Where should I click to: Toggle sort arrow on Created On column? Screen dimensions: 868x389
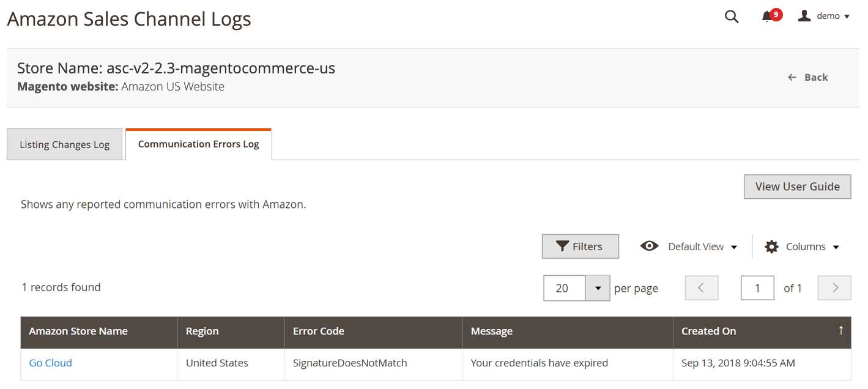point(840,330)
